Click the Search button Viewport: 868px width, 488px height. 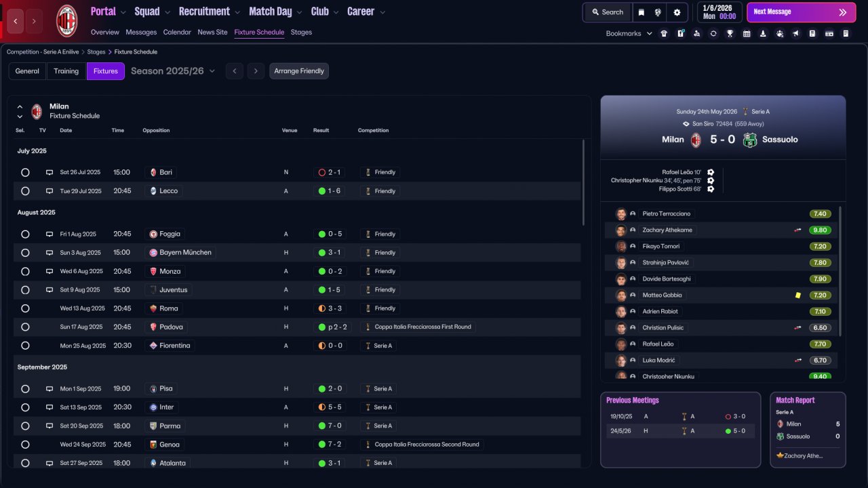[x=607, y=12]
